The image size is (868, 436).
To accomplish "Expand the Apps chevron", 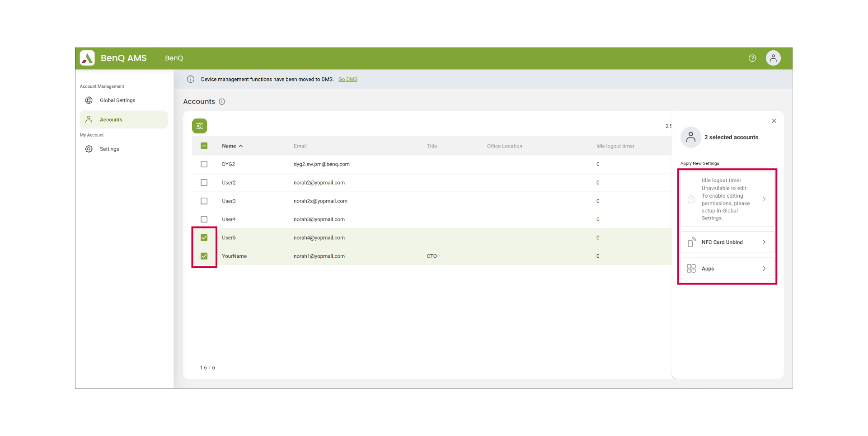I will point(764,269).
